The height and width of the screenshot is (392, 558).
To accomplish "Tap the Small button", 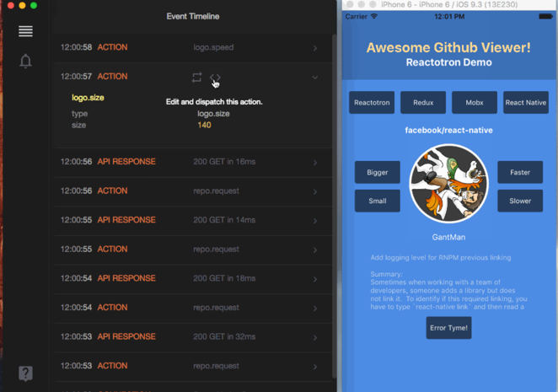I will (378, 201).
